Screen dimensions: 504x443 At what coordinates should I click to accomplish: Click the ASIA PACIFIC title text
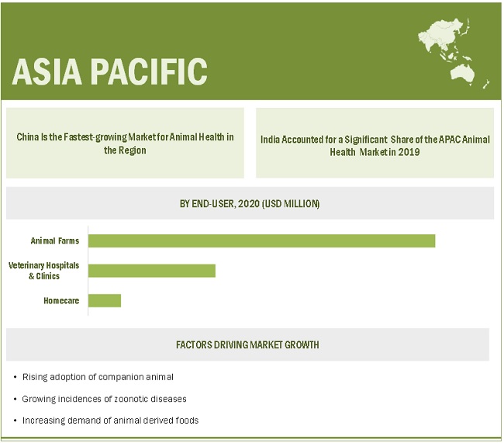pos(109,71)
